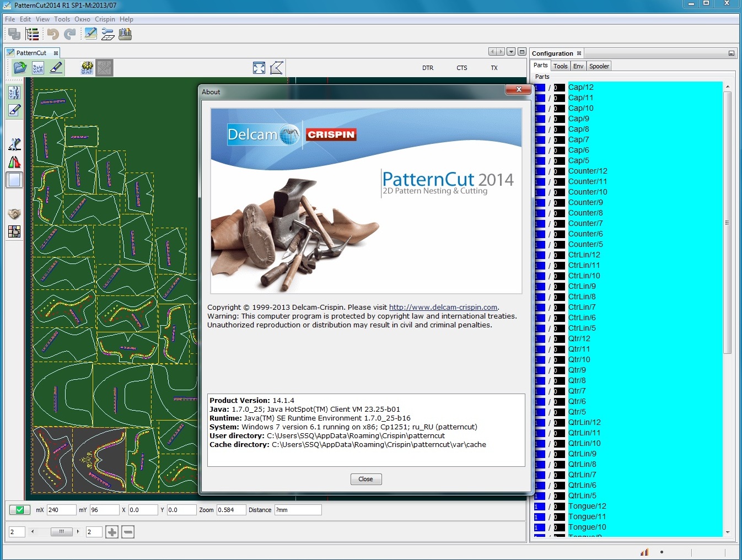Open the Окно menu

click(x=82, y=19)
